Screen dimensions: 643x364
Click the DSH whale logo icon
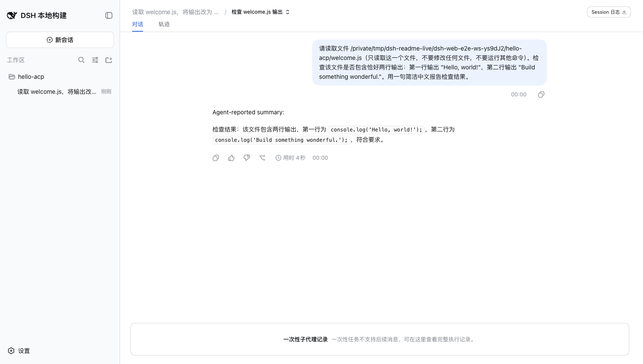tap(12, 15)
